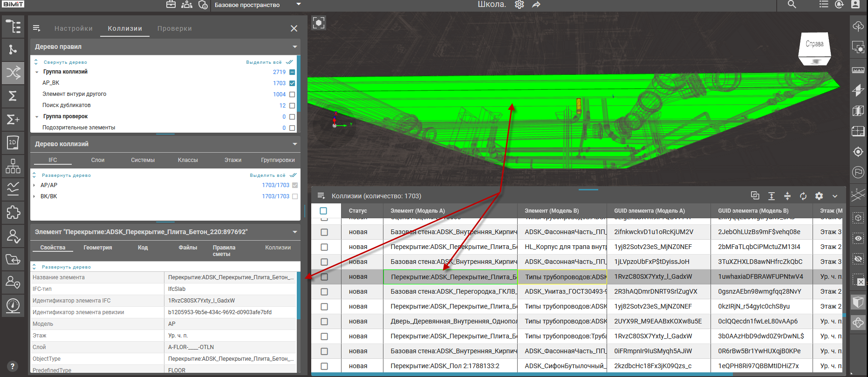This screenshot has width=868, height=377.
Task: Refresh the collisions table
Action: point(803,196)
